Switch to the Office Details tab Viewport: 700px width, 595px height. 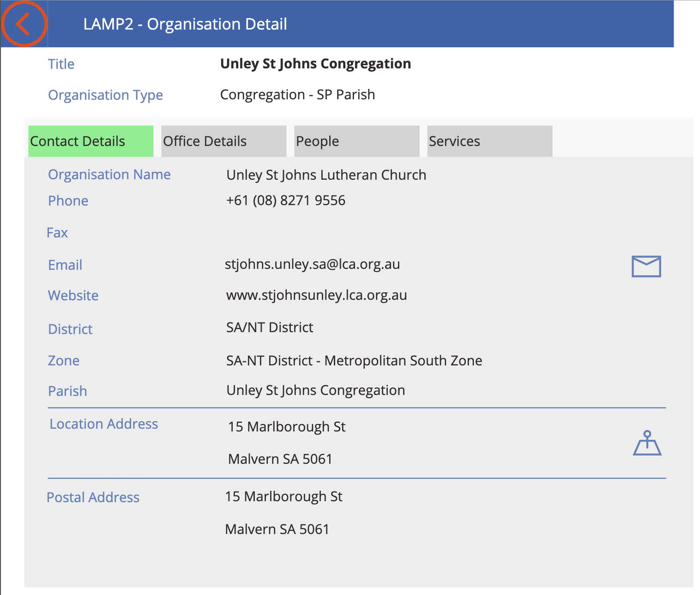click(223, 141)
